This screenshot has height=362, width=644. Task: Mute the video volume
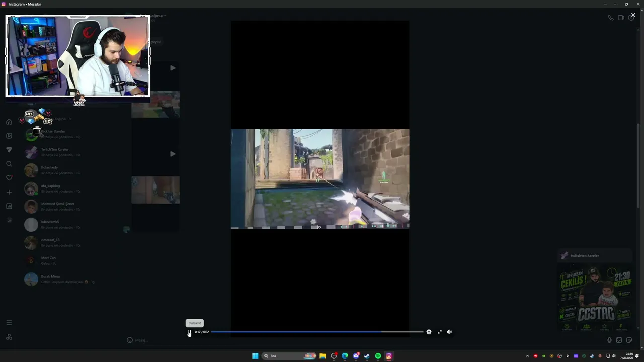tap(449, 332)
